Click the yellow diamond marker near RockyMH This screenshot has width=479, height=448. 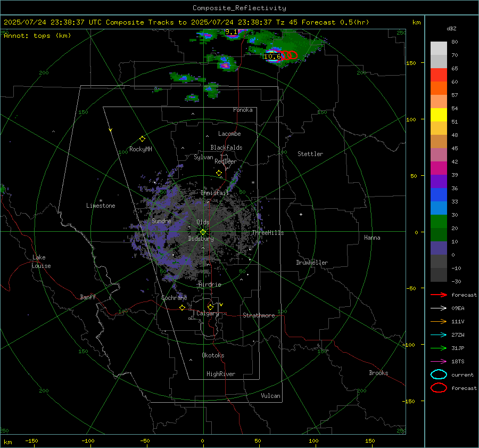142,139
